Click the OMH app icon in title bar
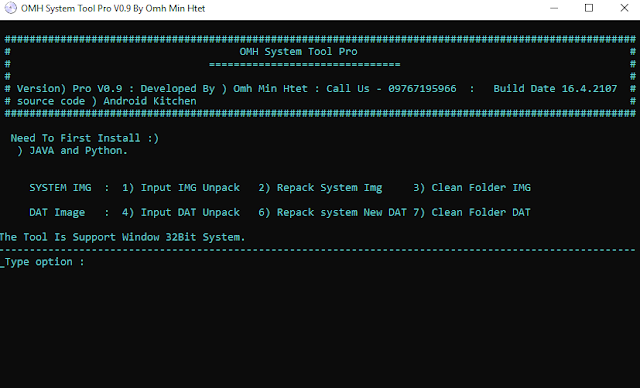Viewport: 640px width, 388px height. [11, 8]
